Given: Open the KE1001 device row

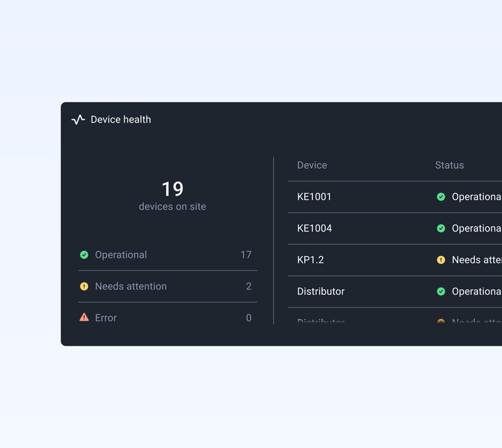Looking at the screenshot, I should tap(395, 196).
